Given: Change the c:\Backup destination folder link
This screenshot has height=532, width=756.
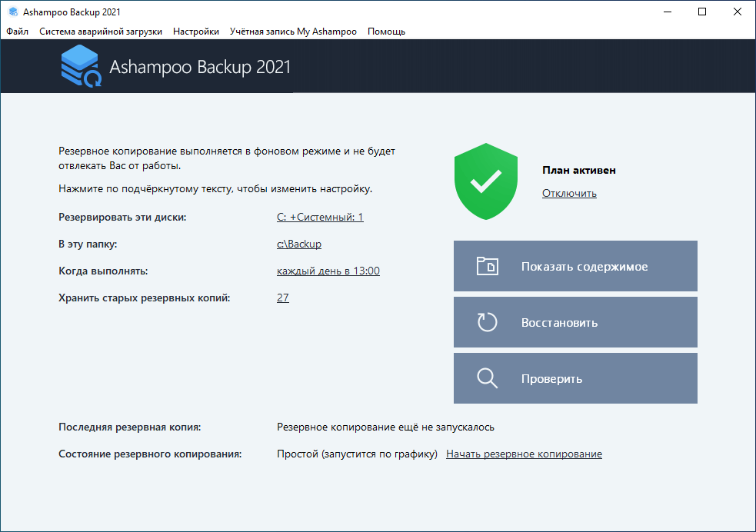Looking at the screenshot, I should tap(299, 244).
